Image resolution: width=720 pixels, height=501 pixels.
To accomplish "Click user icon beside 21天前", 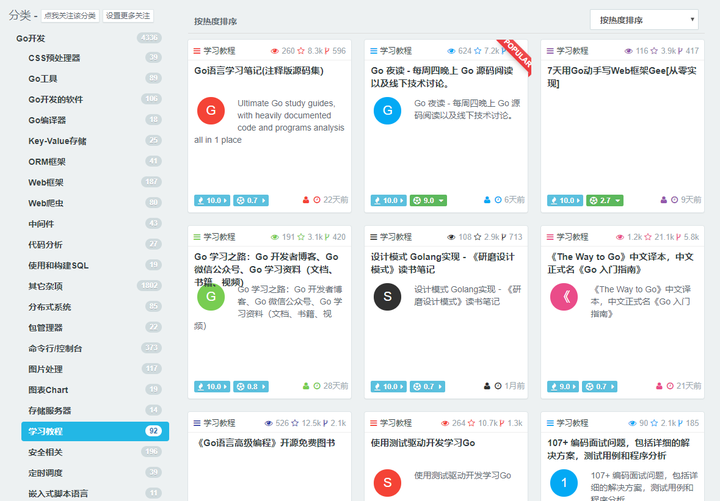I will coord(659,386).
